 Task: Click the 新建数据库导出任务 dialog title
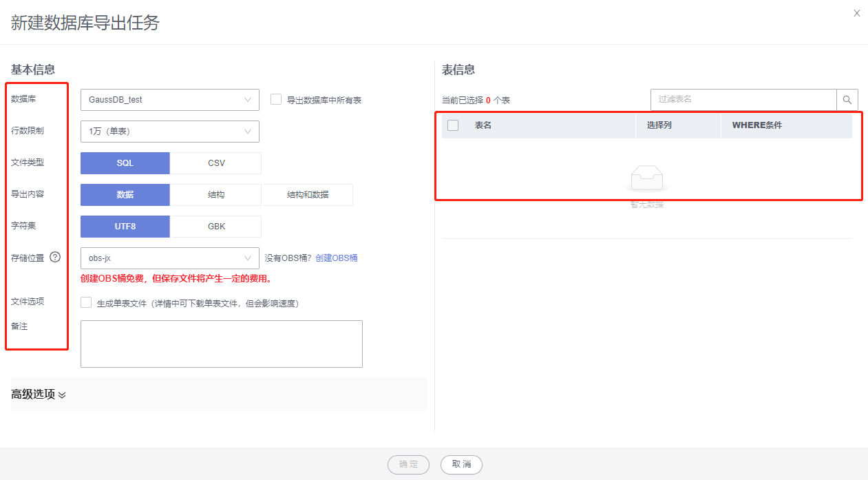[85, 23]
